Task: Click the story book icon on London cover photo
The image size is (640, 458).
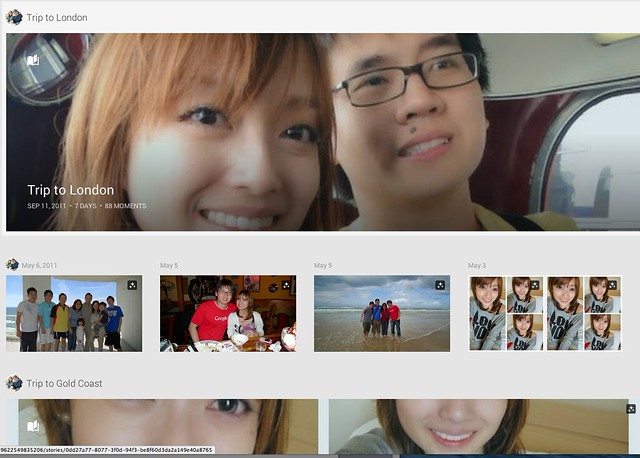Action: point(33,60)
